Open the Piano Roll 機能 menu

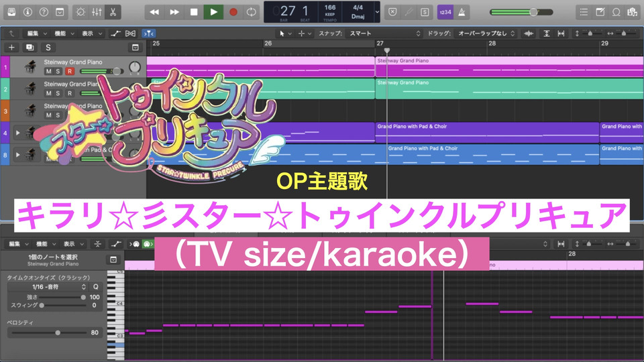point(46,244)
